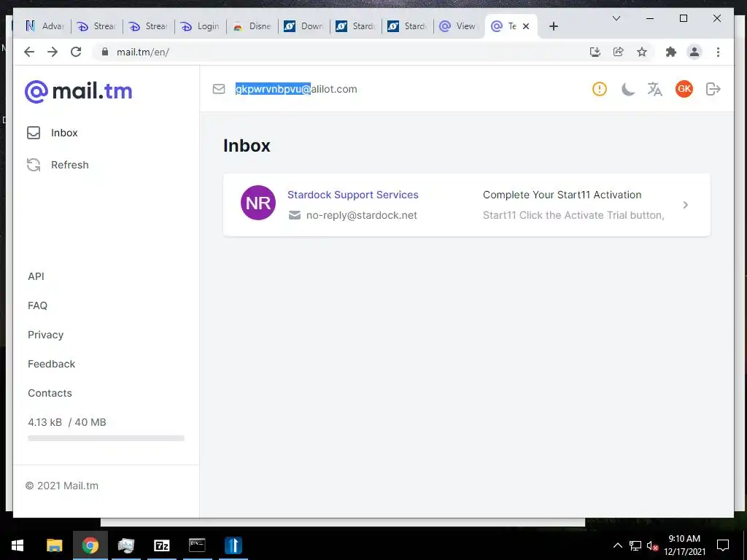Open Chrome three-dot menu
Viewport: 747px width, 560px height.
click(718, 52)
